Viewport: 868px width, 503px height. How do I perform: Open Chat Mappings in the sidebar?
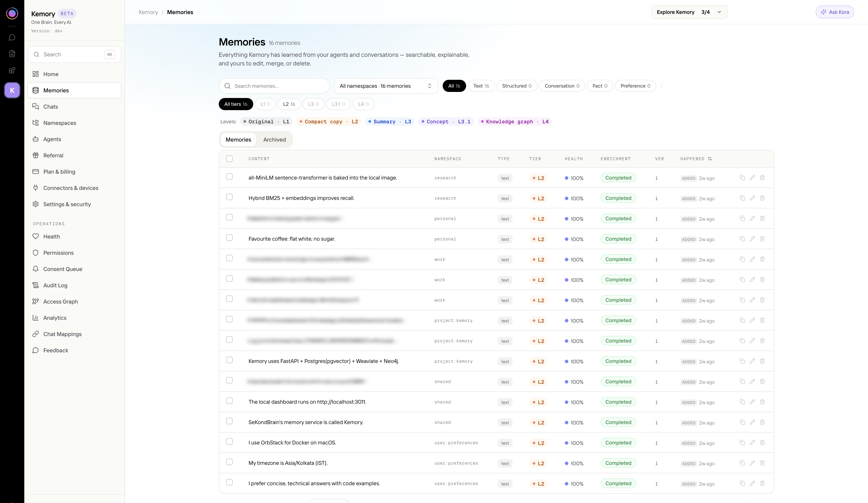click(74, 334)
